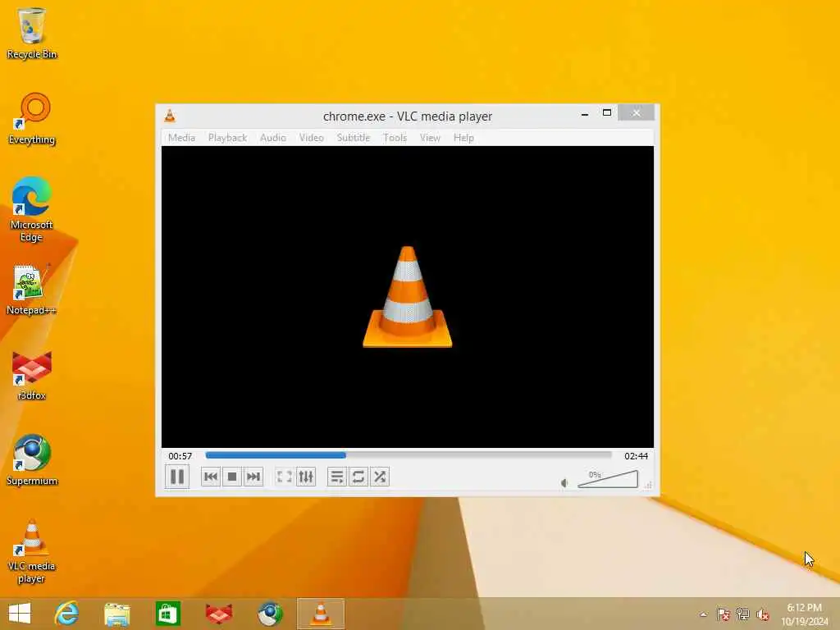Screen dimensions: 840x630
Task: Show hidden tray icons arrow
Action: click(x=703, y=614)
